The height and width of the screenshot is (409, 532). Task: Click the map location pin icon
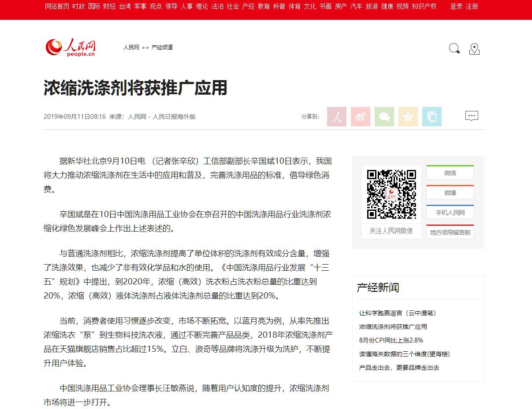474,49
